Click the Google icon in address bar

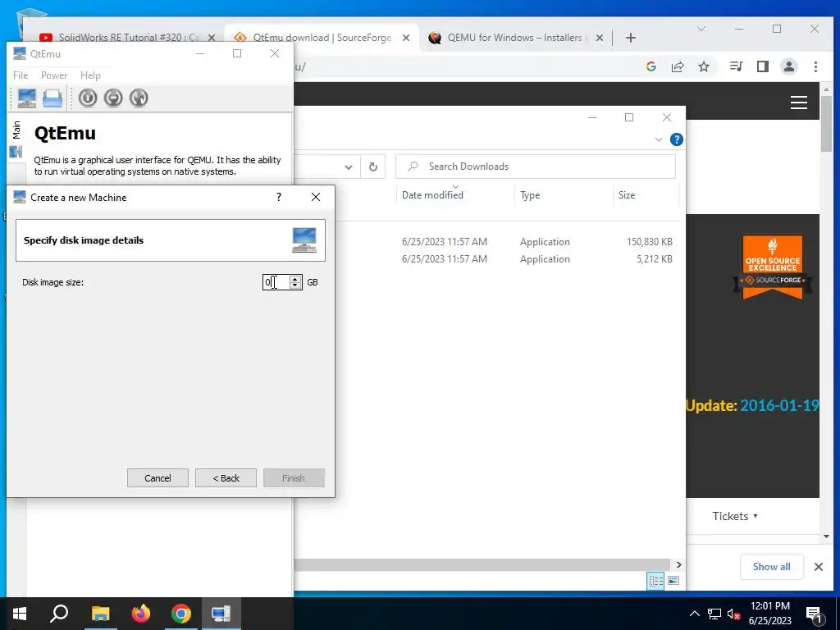pyautogui.click(x=651, y=66)
